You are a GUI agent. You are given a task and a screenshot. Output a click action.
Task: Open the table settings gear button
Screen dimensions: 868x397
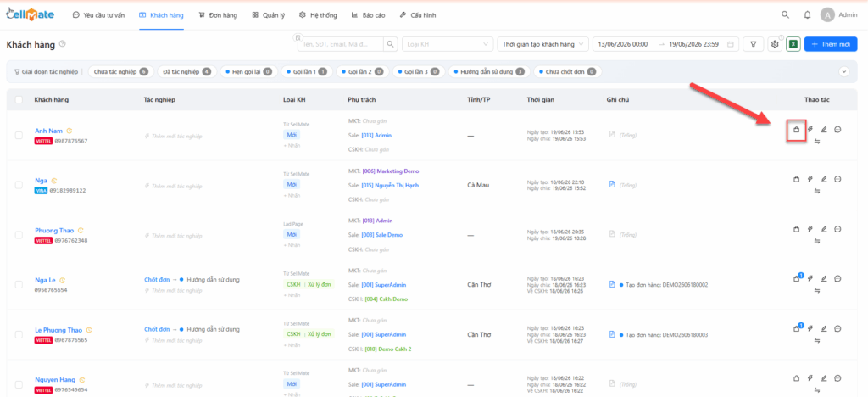[x=775, y=44]
